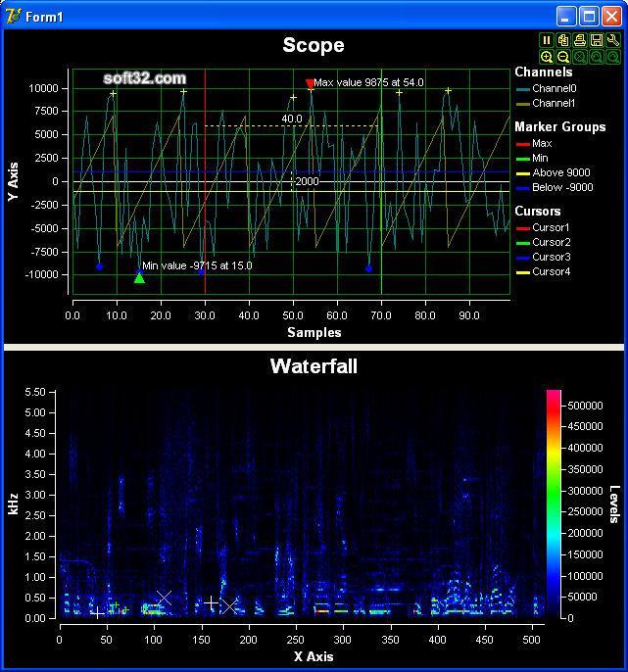Click the yellow plus marker near sample 25

click(183, 92)
